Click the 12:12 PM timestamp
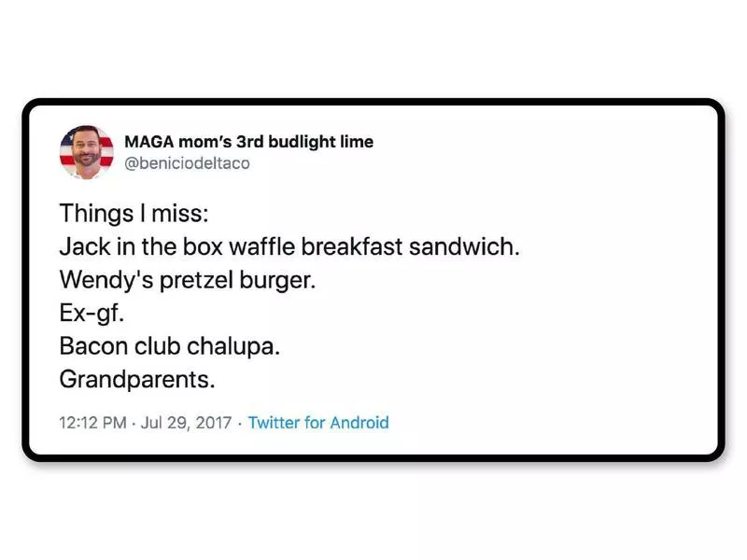Screen dimensions: 747x560 pos(92,422)
